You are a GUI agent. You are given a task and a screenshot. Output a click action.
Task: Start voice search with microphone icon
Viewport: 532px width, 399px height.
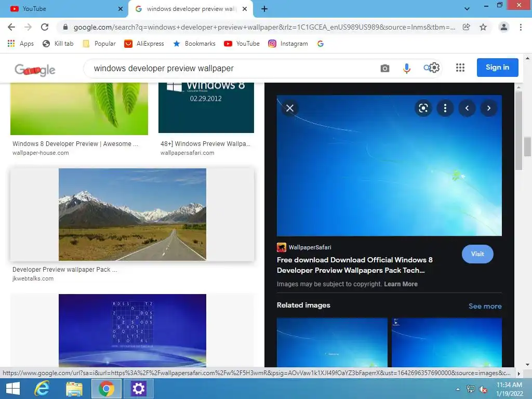pos(406,68)
